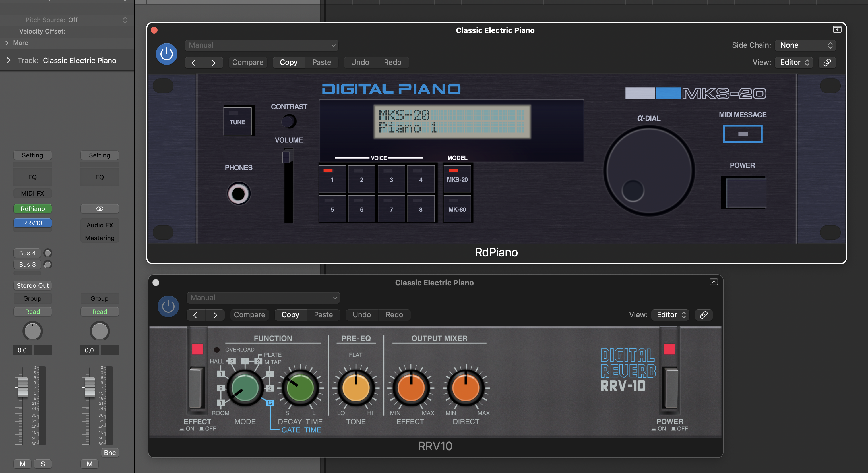
Task: Select voice button 2
Action: [x=361, y=179]
